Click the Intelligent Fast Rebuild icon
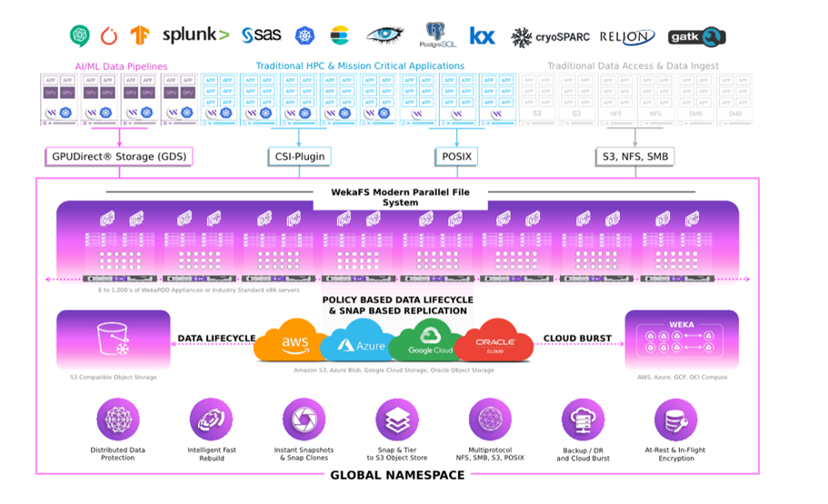 point(211,420)
